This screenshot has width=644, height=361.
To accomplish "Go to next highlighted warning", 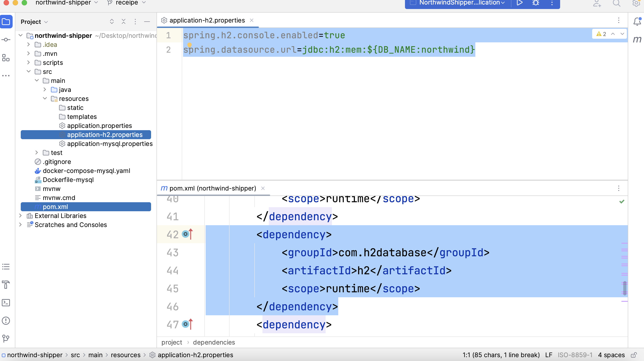I will coord(622,34).
